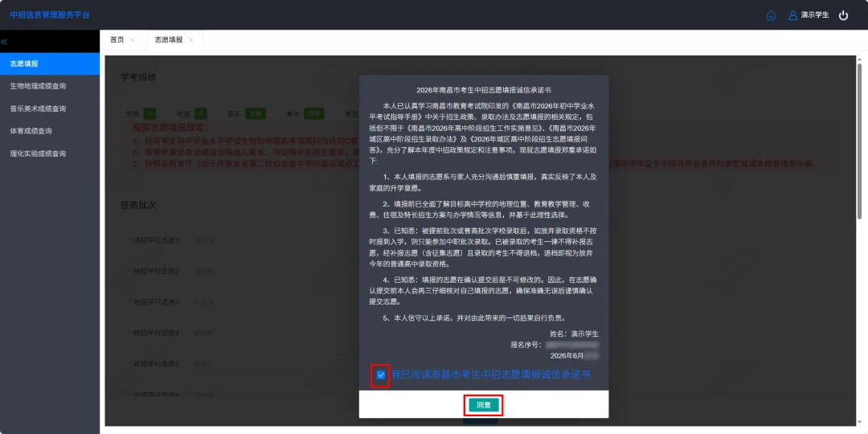Click the 中招信息管理服务平台 title
This screenshot has width=868, height=434.
(50, 15)
